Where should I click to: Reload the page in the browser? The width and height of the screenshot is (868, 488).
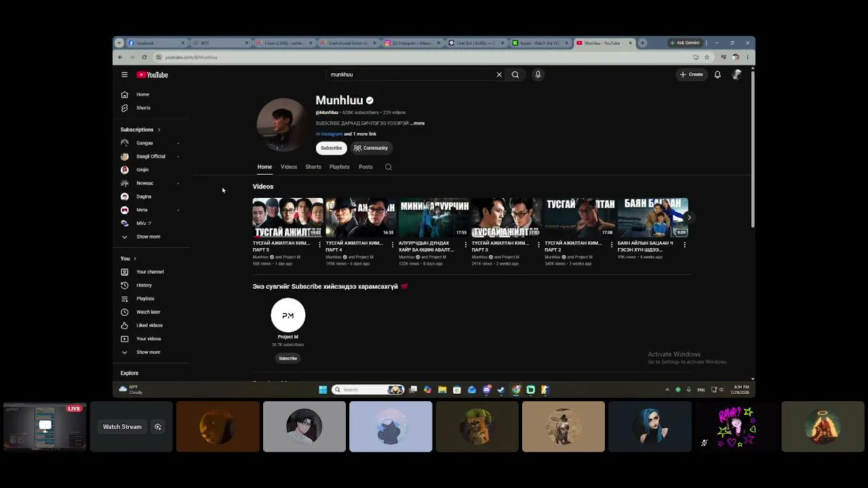[144, 57]
